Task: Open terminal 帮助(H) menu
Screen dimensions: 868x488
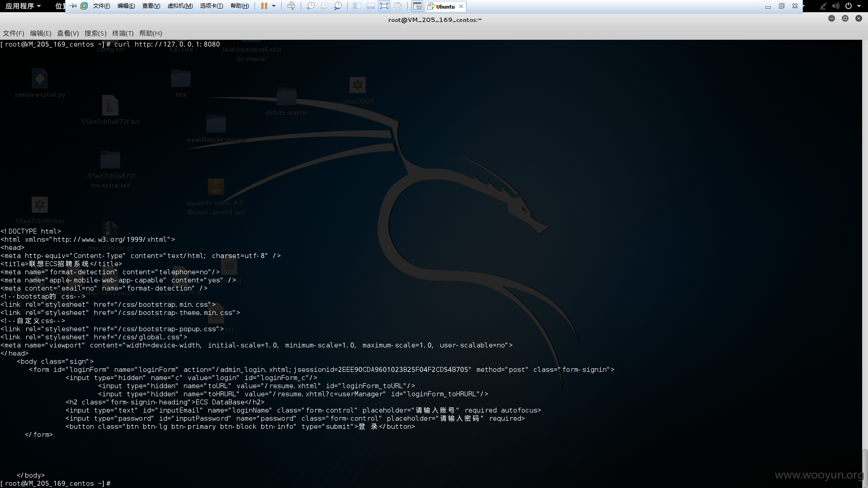Action: coord(151,33)
